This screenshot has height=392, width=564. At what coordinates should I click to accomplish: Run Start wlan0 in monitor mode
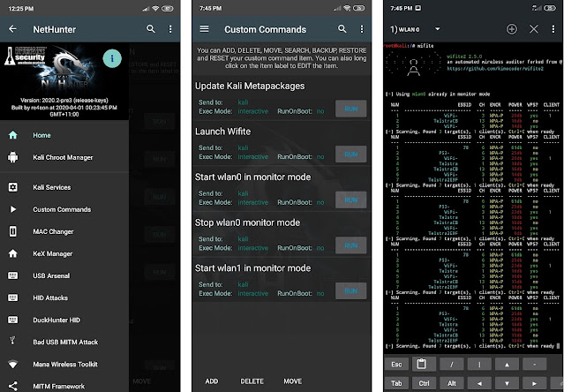[x=351, y=200]
